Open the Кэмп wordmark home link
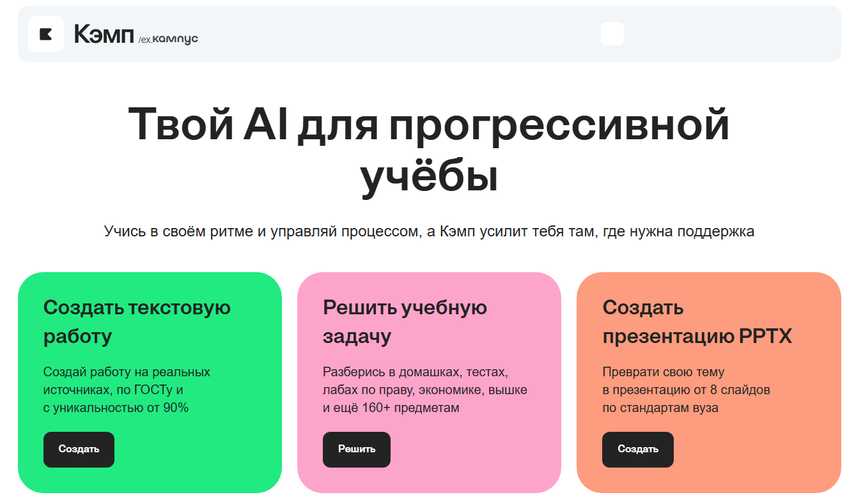Viewport: 863px width, 504px height. [x=102, y=34]
